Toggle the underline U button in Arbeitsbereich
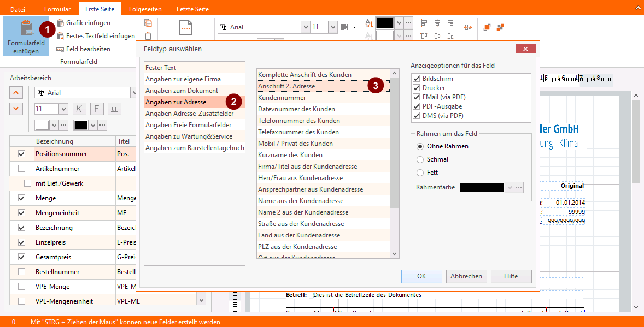The image size is (644, 327). click(x=114, y=109)
